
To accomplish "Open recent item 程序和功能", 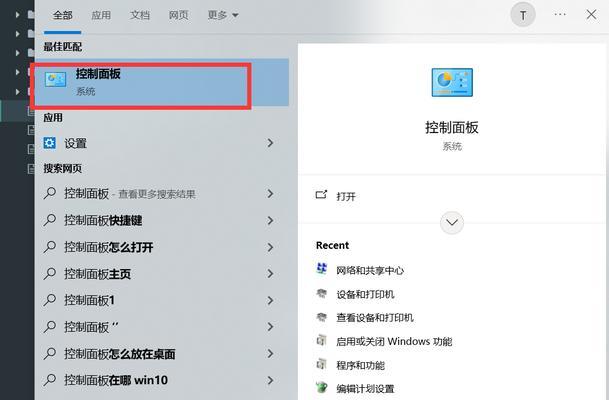I will coord(360,365).
